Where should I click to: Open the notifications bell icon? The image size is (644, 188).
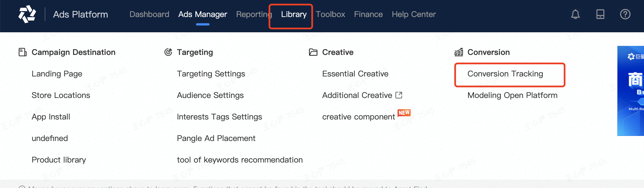pyautogui.click(x=575, y=14)
